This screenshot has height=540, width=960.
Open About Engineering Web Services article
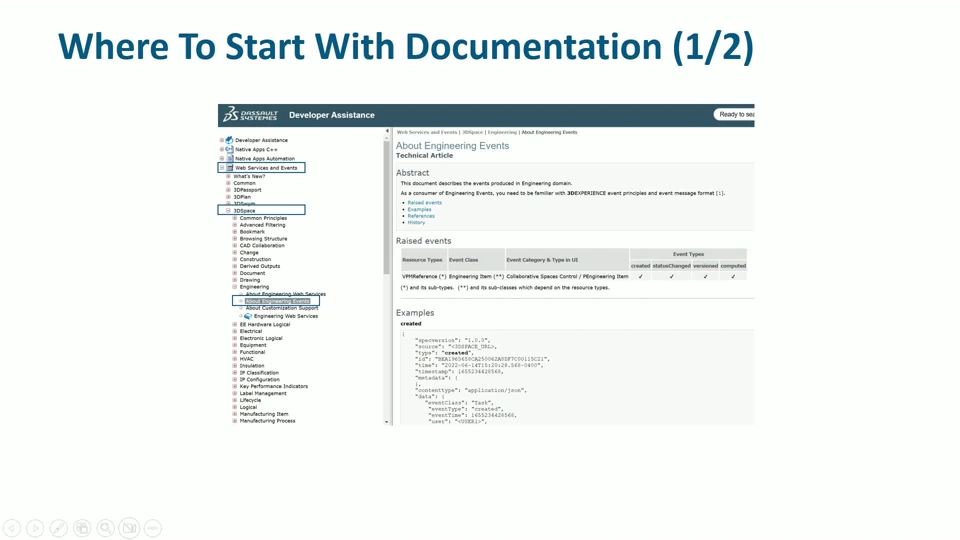[285, 294]
